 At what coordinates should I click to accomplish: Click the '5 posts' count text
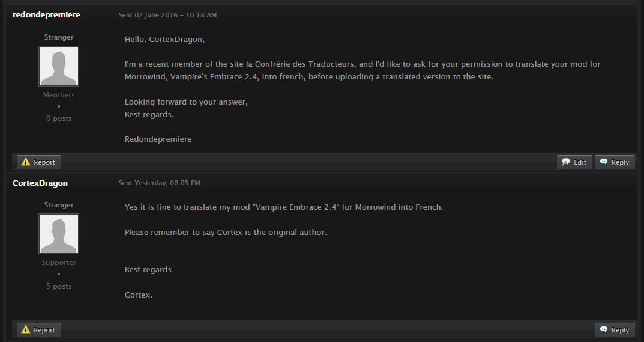pyautogui.click(x=59, y=286)
